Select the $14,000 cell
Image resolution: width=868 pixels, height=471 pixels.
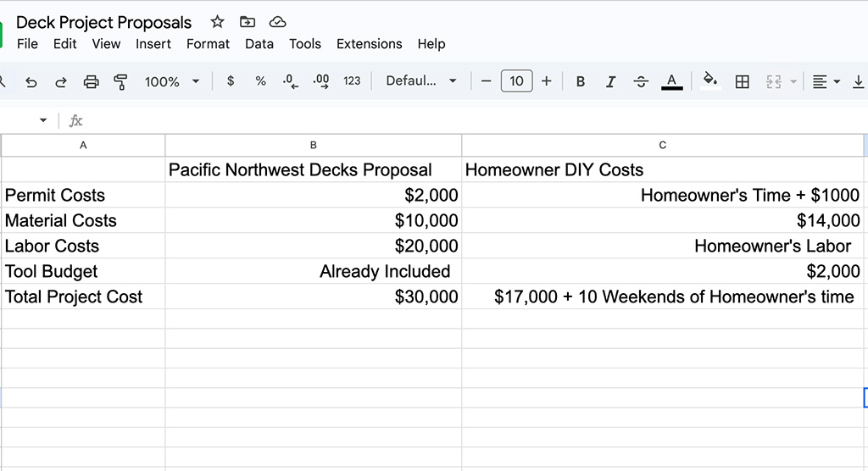tap(663, 220)
